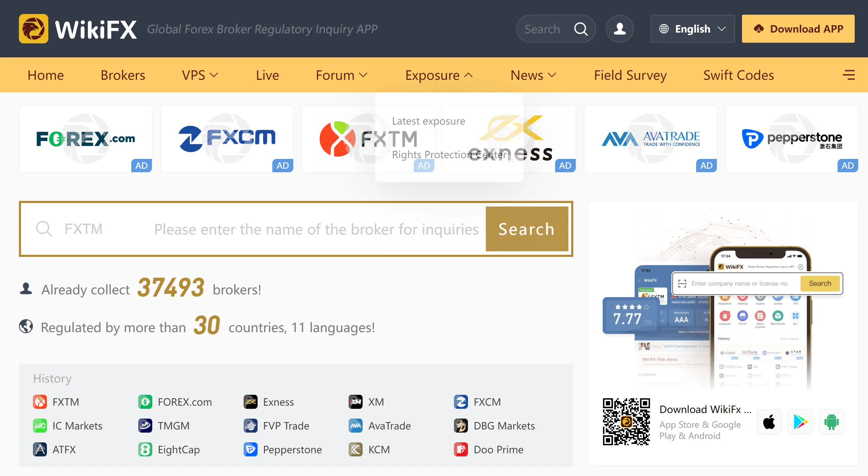
Task: Click the XM icon in History
Action: click(x=356, y=402)
